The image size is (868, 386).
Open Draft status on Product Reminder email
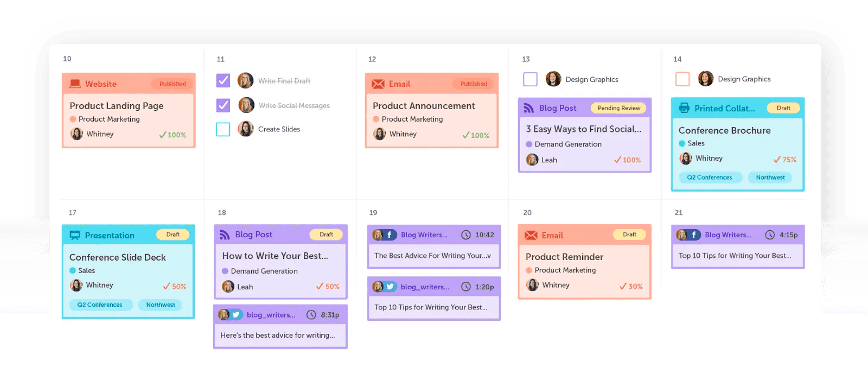(x=629, y=235)
